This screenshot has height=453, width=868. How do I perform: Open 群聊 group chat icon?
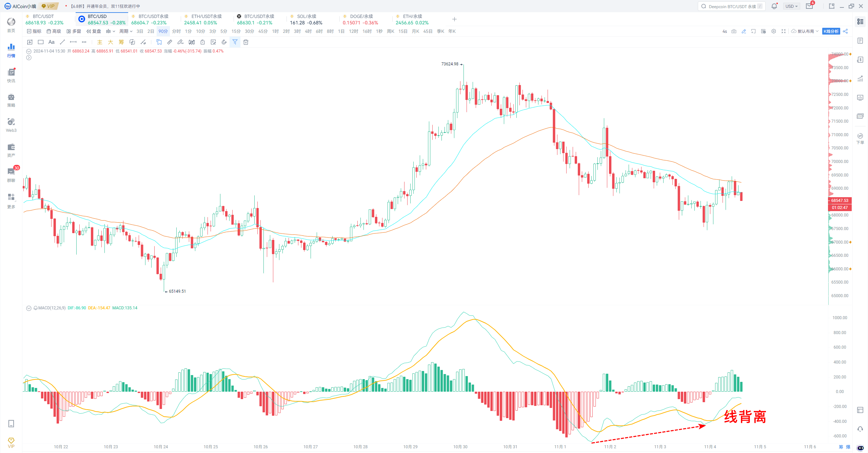coord(11,175)
